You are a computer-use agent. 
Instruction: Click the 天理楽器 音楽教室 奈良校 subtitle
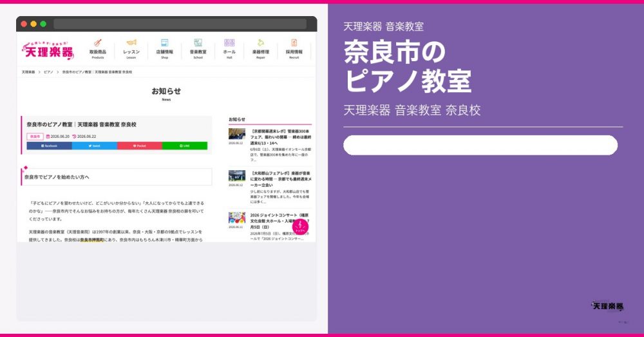pyautogui.click(x=412, y=110)
